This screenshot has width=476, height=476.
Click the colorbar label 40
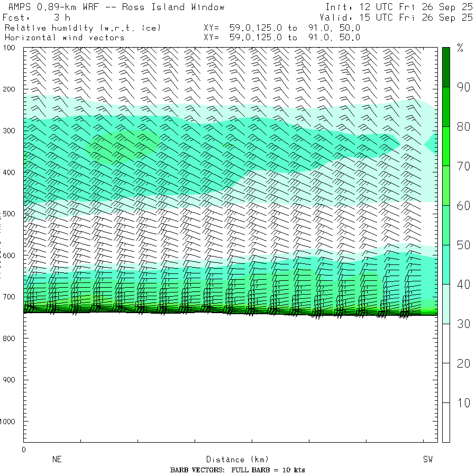tap(463, 285)
